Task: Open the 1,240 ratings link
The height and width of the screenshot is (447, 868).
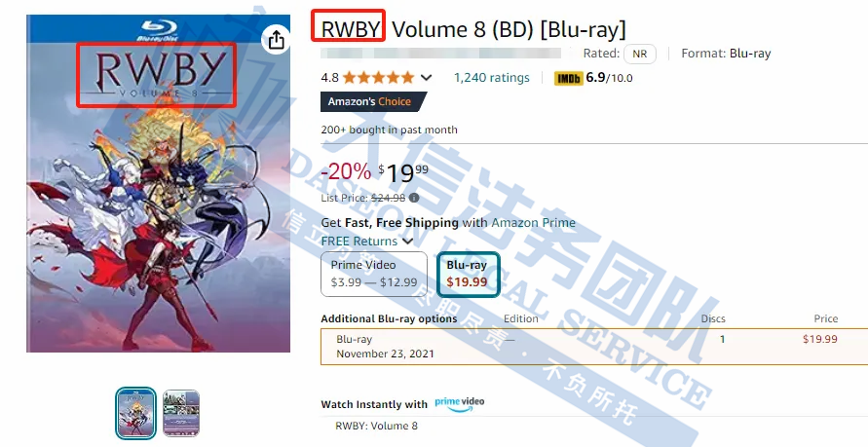Action: click(x=492, y=78)
